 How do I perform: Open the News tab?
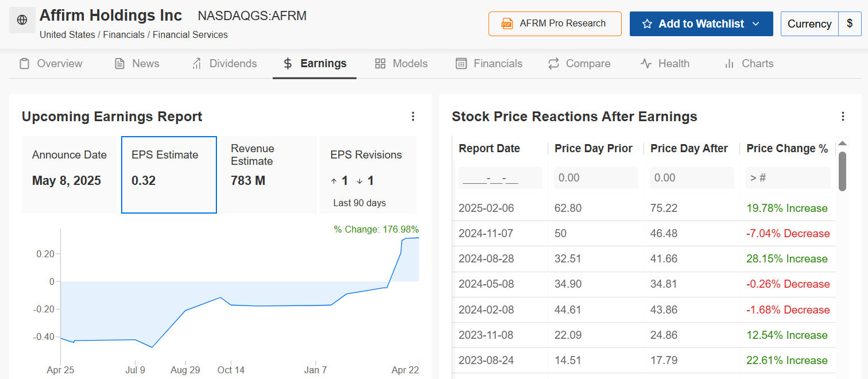click(x=137, y=64)
